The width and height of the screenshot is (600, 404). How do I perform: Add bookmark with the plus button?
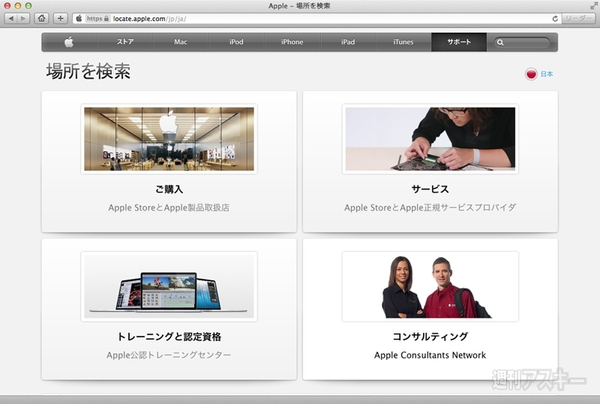point(60,18)
